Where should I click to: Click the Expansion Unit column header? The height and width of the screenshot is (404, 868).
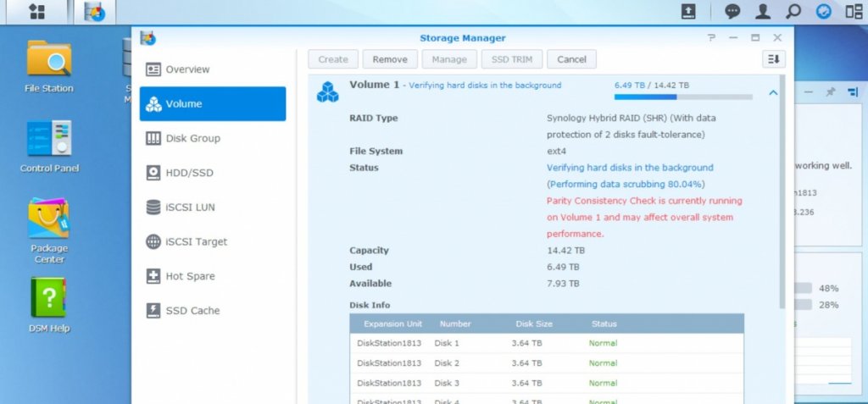(x=392, y=324)
